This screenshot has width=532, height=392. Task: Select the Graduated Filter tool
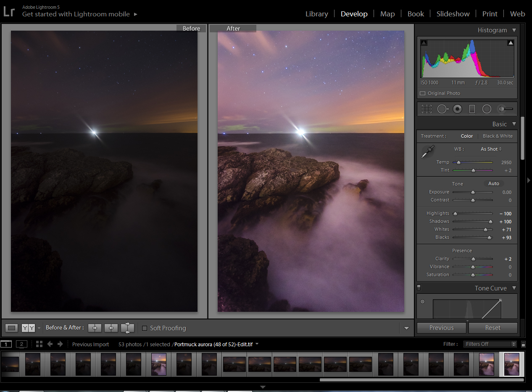[472, 109]
